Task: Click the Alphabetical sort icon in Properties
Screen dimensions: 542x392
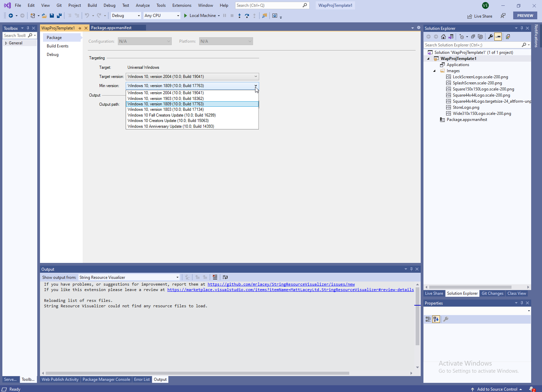Action: tap(436, 319)
